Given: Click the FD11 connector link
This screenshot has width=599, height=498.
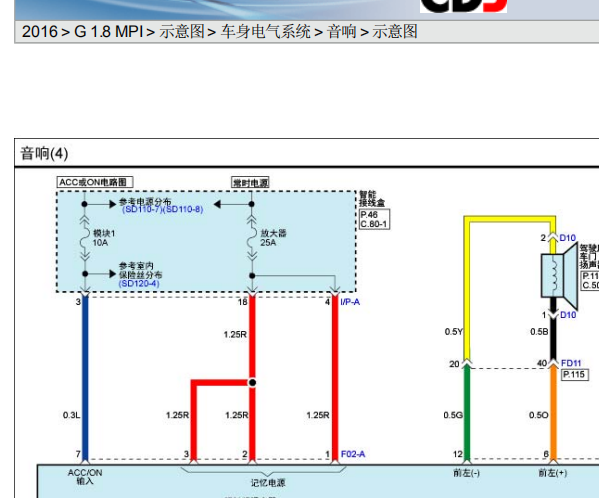Looking at the screenshot, I should pos(571,363).
